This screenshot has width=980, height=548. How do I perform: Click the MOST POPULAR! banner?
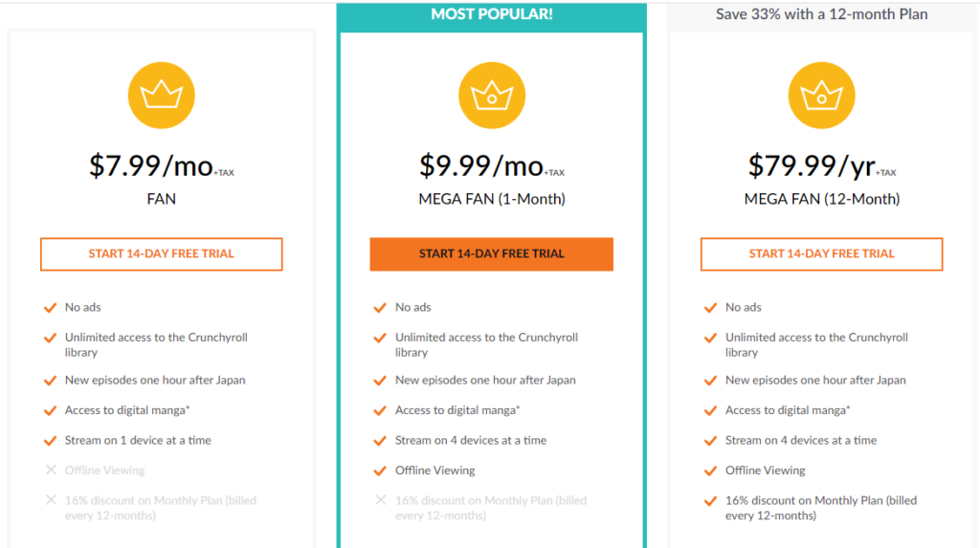pos(492,14)
